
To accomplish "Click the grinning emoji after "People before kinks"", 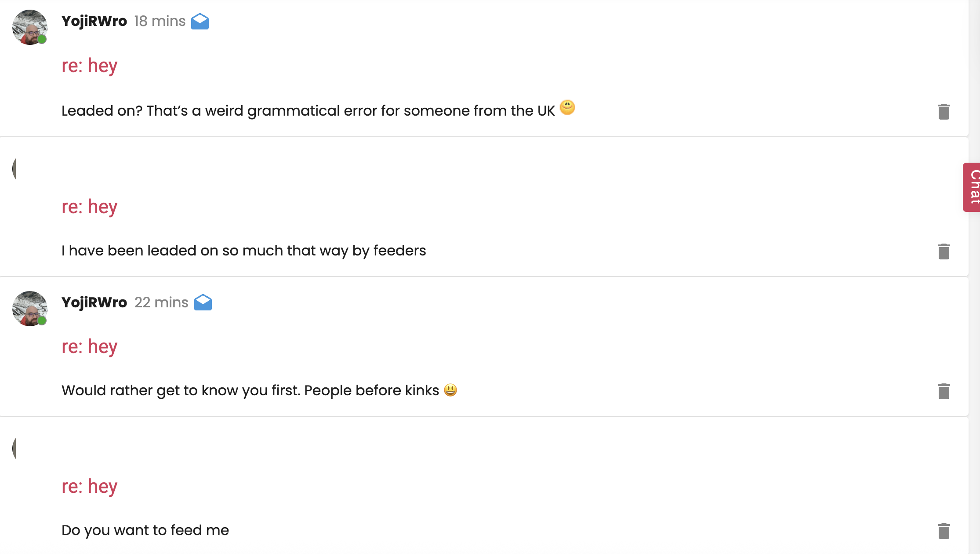I will point(450,390).
